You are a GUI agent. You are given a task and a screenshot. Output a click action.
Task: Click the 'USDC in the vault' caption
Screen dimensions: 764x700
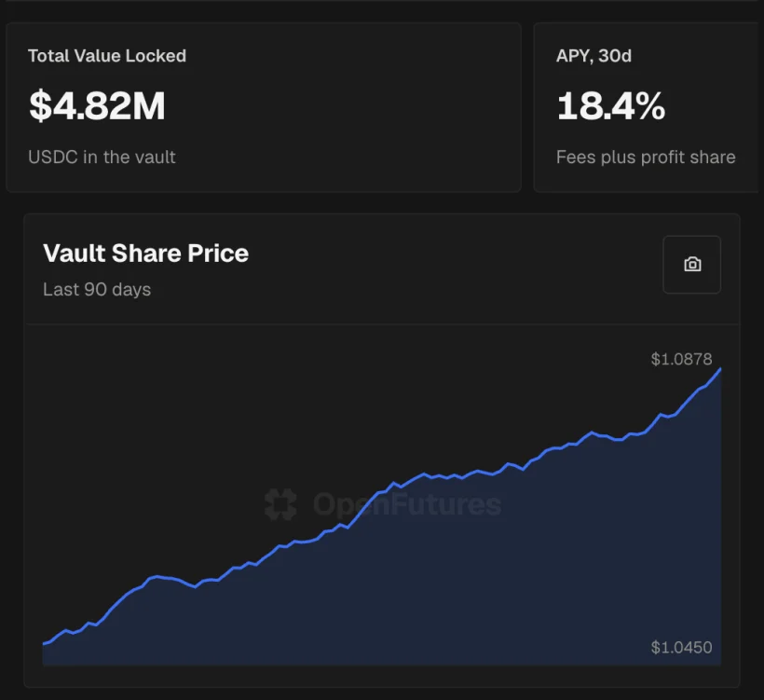pyautogui.click(x=102, y=157)
